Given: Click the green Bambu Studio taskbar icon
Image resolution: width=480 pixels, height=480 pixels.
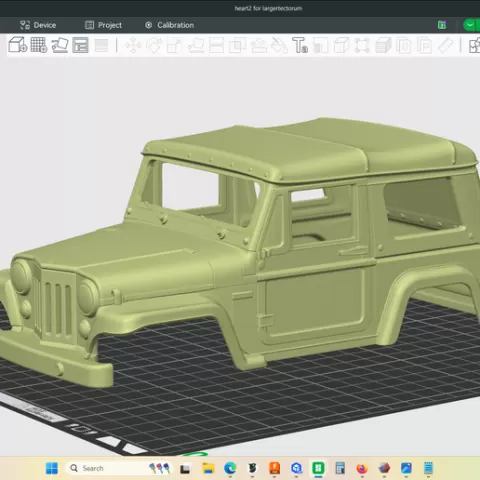Looking at the screenshot, I should point(318,468).
